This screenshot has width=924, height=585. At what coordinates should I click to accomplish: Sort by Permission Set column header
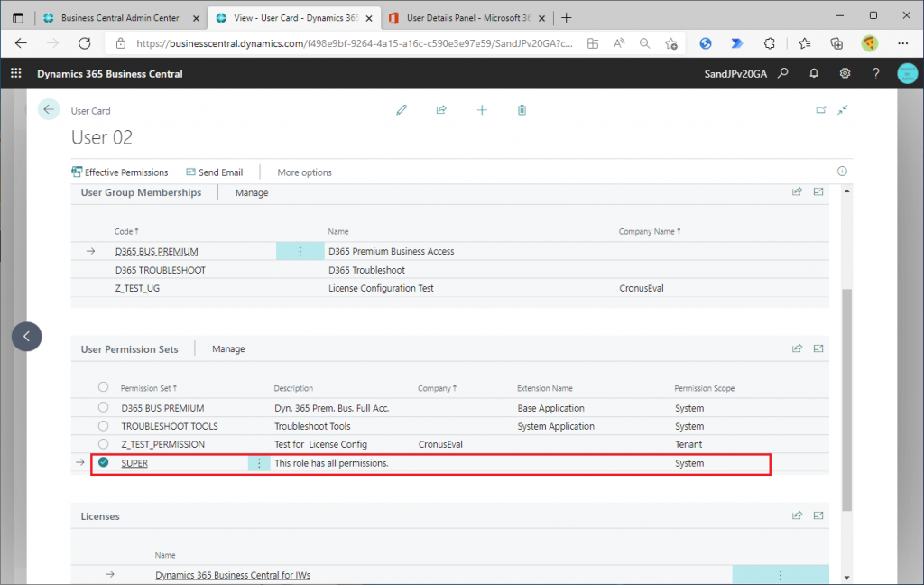[x=149, y=388]
